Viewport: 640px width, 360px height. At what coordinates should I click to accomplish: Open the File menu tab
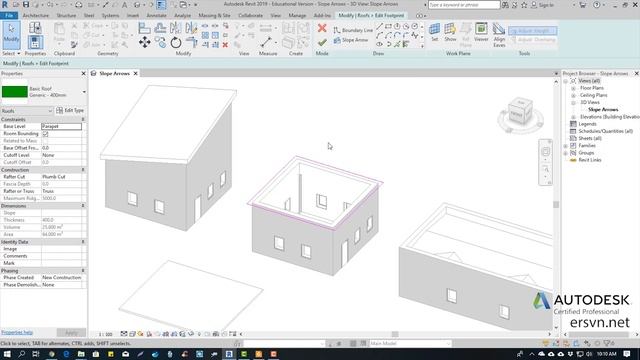9,16
